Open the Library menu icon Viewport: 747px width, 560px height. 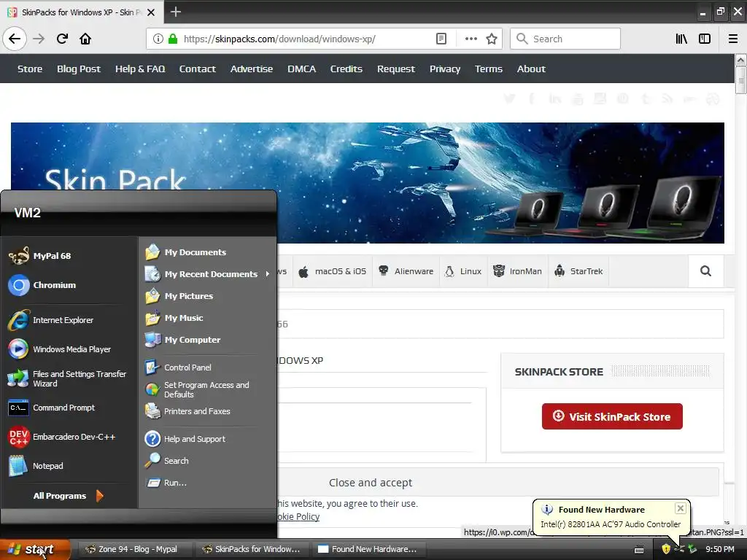pyautogui.click(x=681, y=39)
